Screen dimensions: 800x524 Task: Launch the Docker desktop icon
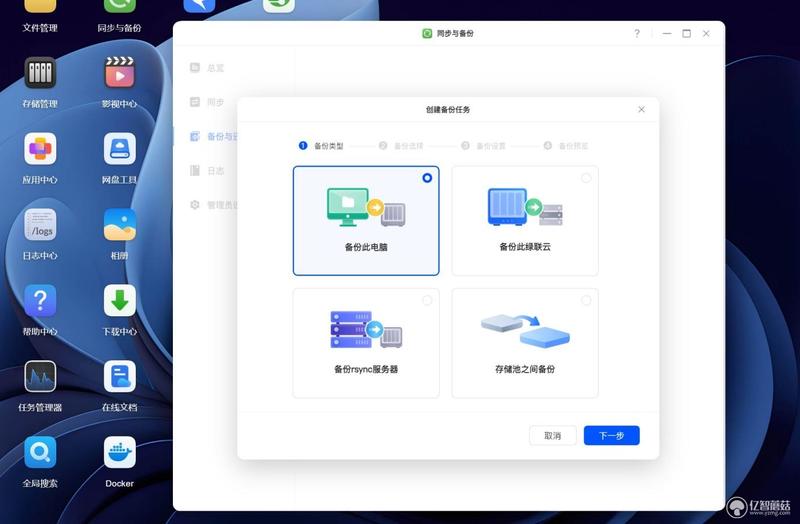coord(119,452)
